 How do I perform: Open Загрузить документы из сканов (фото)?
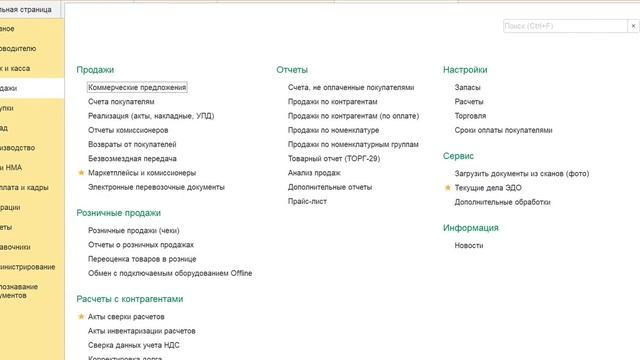click(522, 174)
